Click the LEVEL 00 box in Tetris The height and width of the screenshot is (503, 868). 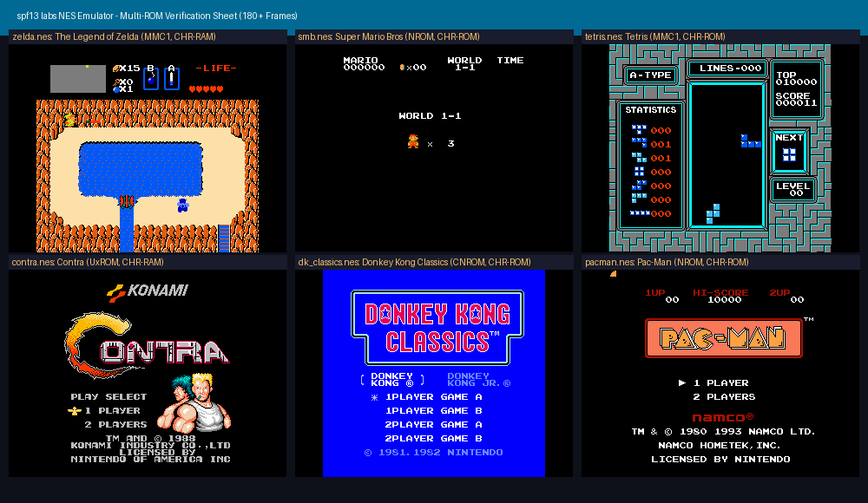click(x=792, y=189)
